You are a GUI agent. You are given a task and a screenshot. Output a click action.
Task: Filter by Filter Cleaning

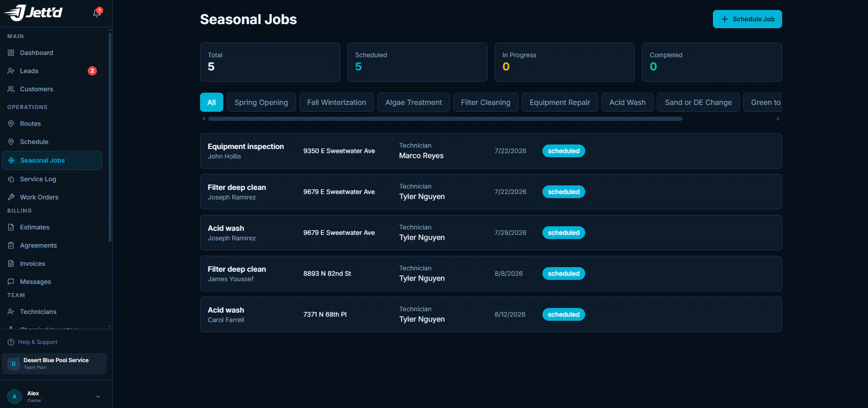click(486, 102)
